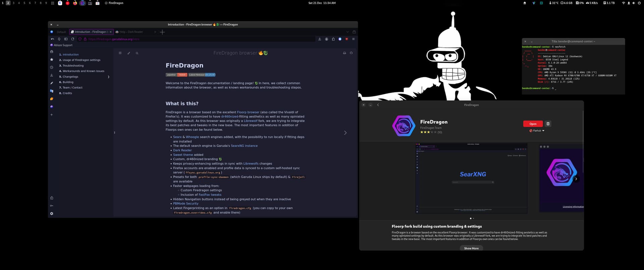Open sidebar translate panel icon
This screenshot has height=270, width=644.
52,91
